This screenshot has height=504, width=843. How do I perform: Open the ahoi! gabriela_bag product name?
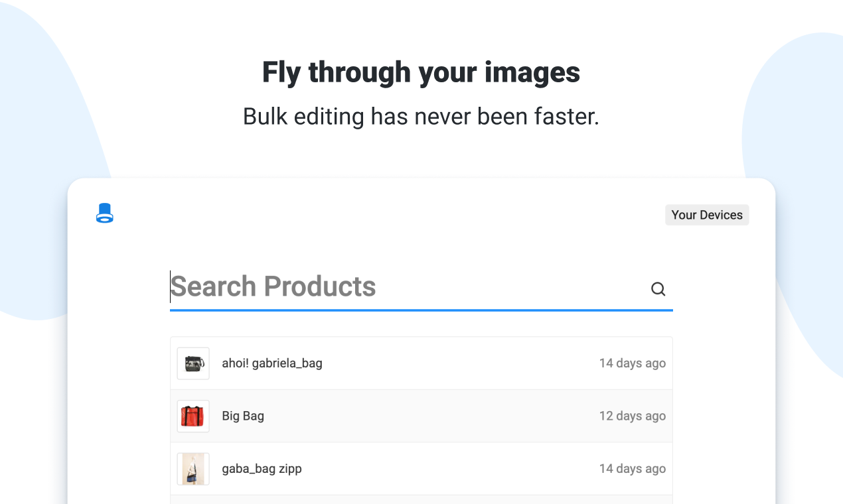pyautogui.click(x=272, y=363)
